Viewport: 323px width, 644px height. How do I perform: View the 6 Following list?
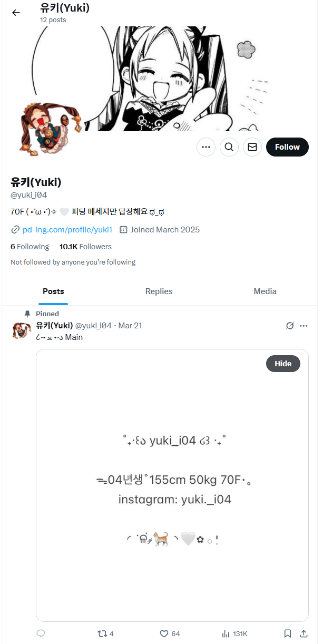(30, 247)
